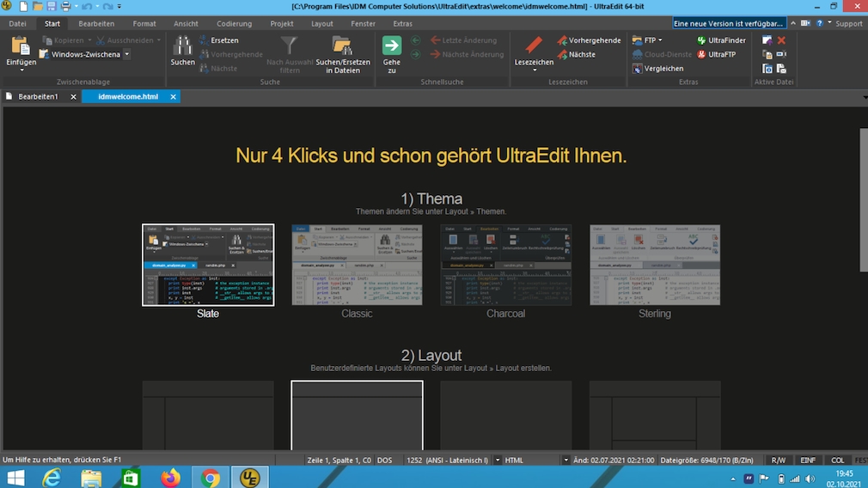The width and height of the screenshot is (868, 488).
Task: Collapse the ribbon with the chevron arrow
Action: (x=793, y=23)
